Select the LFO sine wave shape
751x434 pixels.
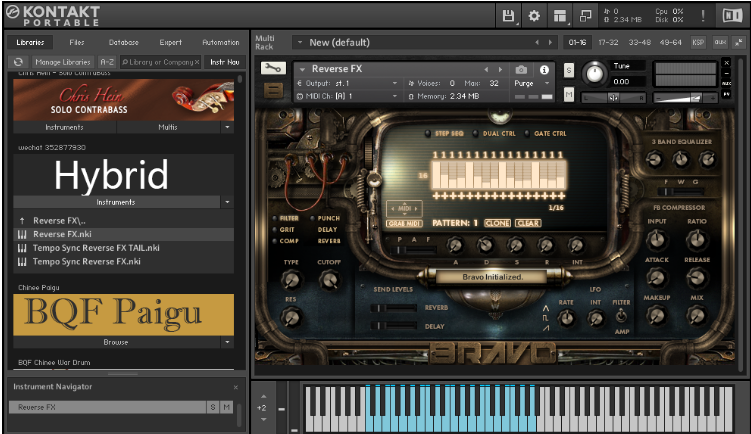(x=546, y=308)
